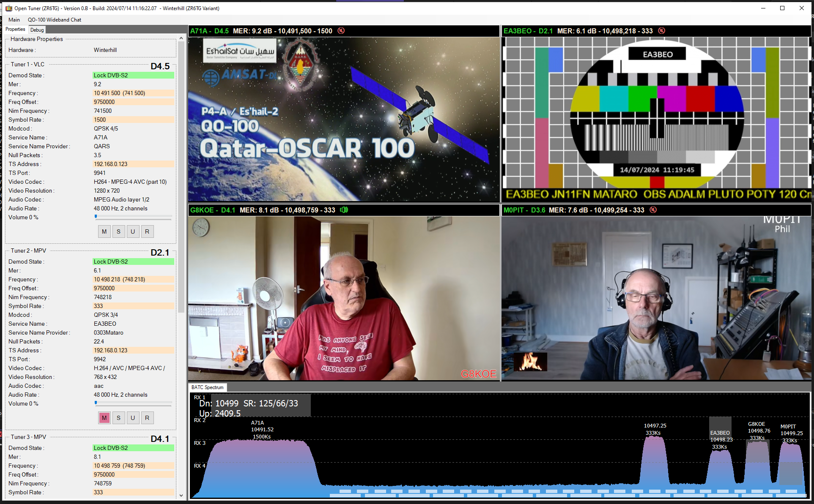Screen dimensions: 814x504
Task: Click Tuner 2 Modcod QPSK 3/4 value
Action: (x=106, y=315)
